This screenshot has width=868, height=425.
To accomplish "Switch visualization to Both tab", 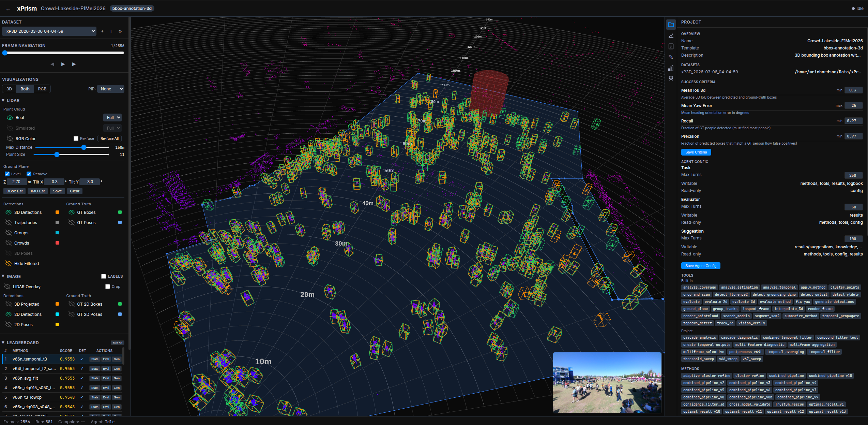I will (25, 89).
